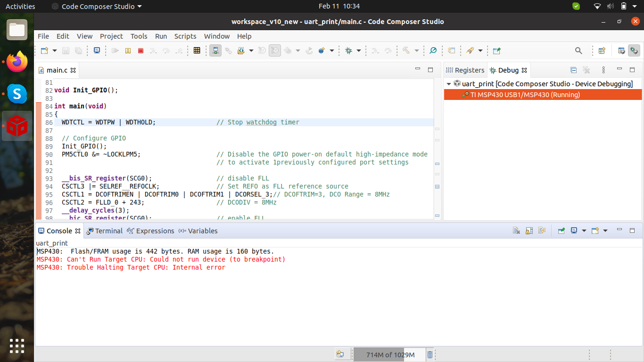The image size is (644, 362).
Task: Click the red Terminate debug button
Action: [x=140, y=50]
